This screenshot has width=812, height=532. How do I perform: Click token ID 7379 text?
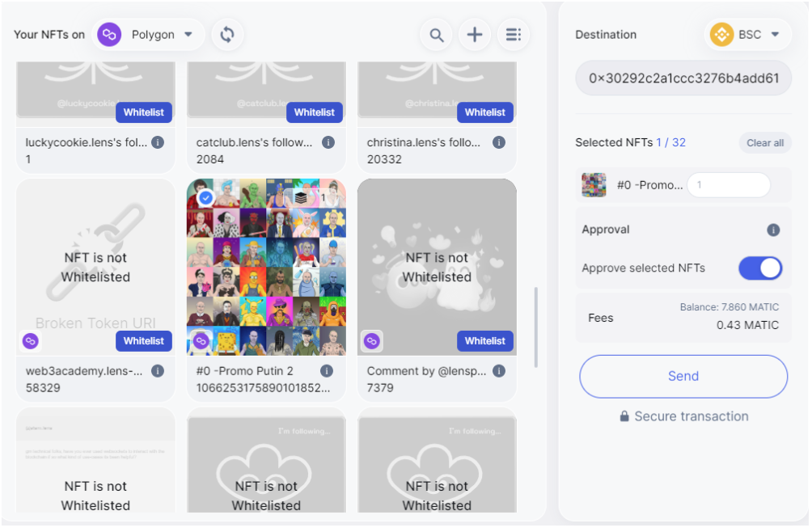pyautogui.click(x=380, y=388)
